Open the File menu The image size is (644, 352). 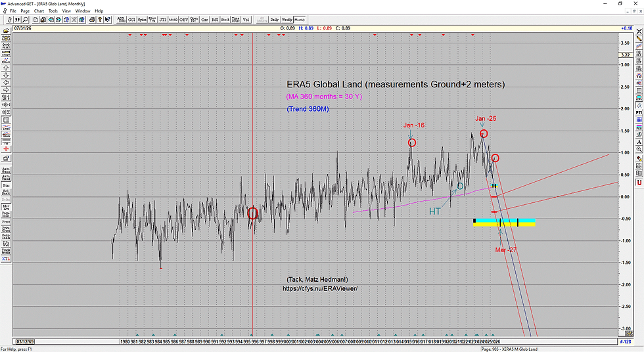click(12, 11)
